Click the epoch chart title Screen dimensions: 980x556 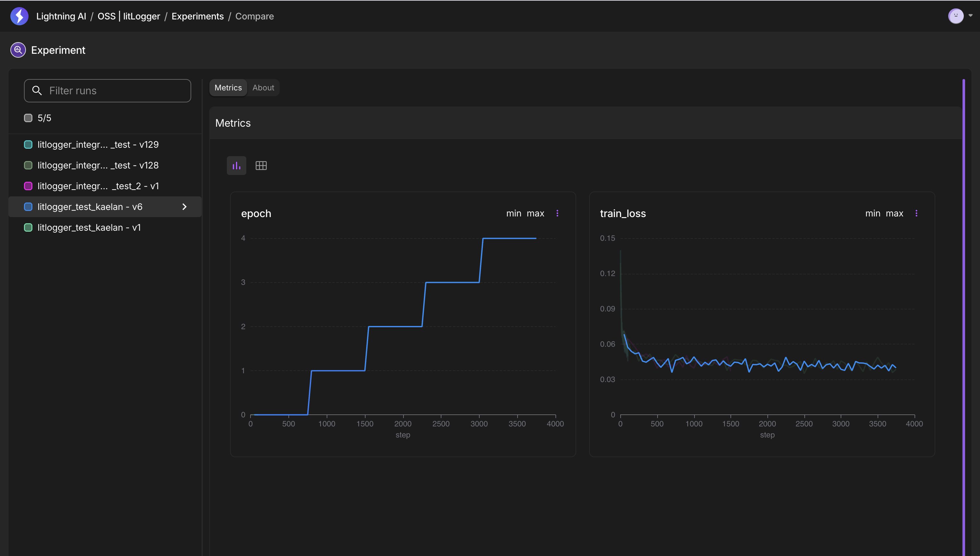(x=256, y=214)
